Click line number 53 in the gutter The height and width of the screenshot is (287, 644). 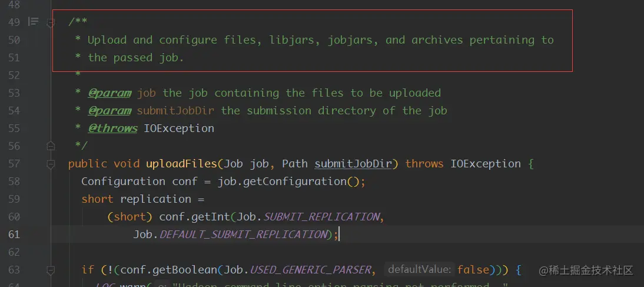[14, 93]
